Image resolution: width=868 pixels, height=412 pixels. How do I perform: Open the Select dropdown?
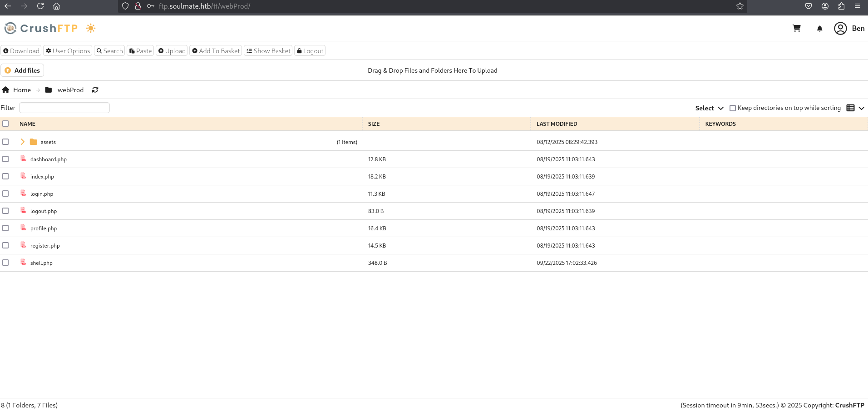coord(709,108)
